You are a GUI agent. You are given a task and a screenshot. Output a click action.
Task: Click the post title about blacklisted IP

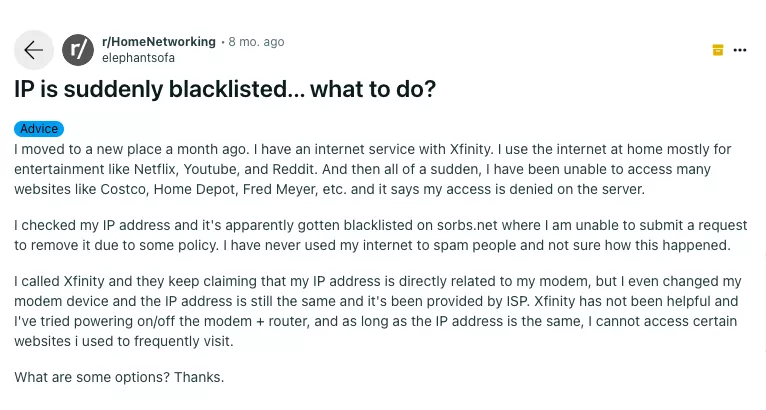point(225,89)
